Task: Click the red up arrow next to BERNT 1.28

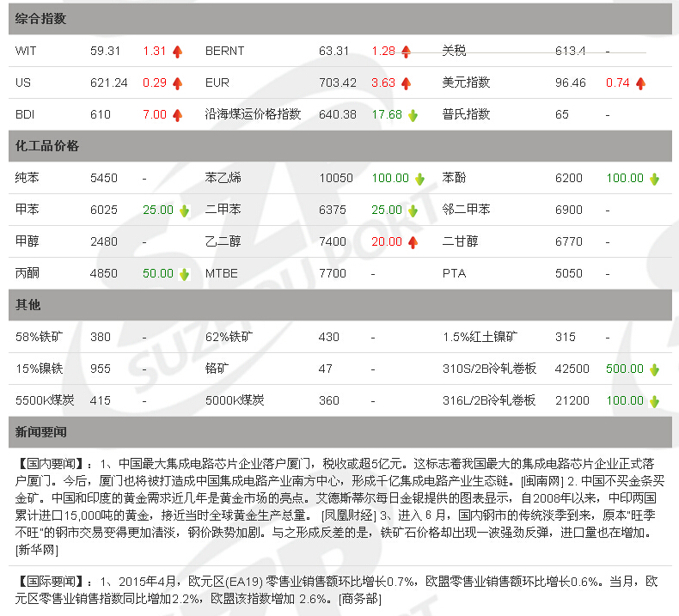Action: [x=406, y=52]
